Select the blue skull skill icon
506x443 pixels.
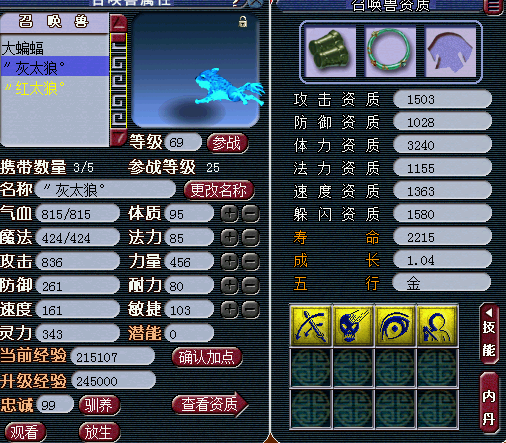(x=353, y=326)
